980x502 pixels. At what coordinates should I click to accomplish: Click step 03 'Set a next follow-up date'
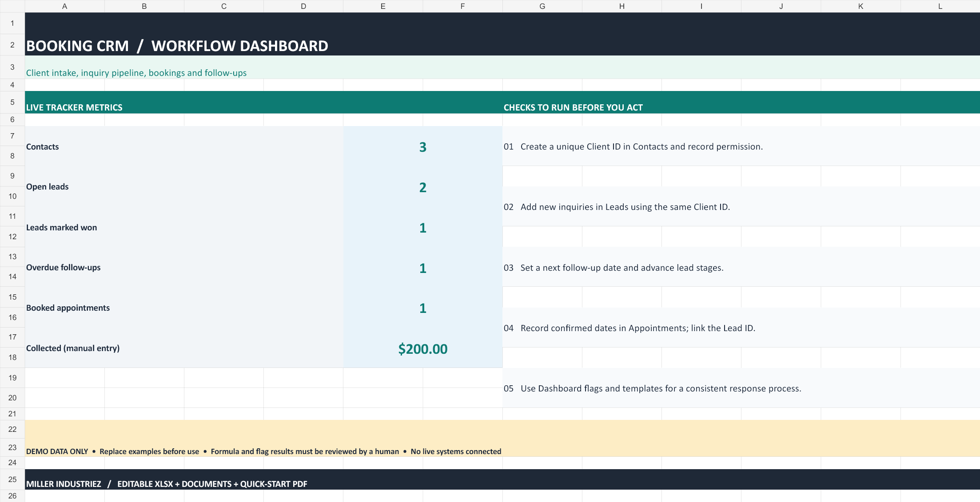pyautogui.click(x=613, y=268)
